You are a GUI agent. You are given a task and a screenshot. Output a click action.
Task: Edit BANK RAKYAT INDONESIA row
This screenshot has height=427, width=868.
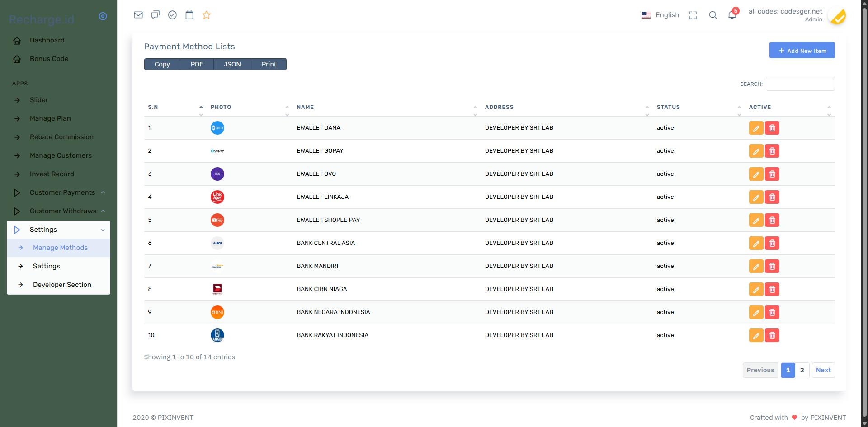756,335
